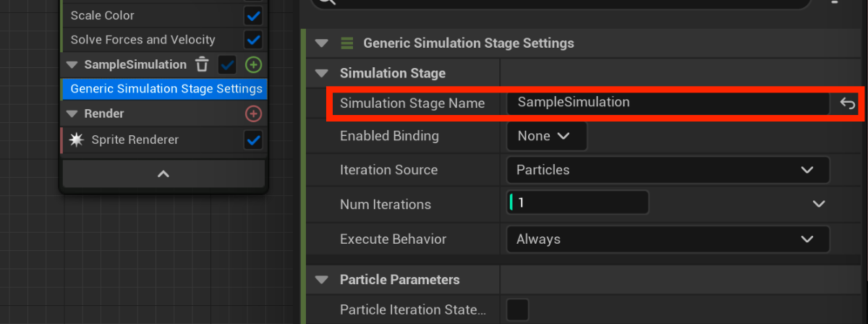Screen dimensions: 868x324
Task: Select Generic Simulation Stage Settings in the stack
Action: pos(166,89)
